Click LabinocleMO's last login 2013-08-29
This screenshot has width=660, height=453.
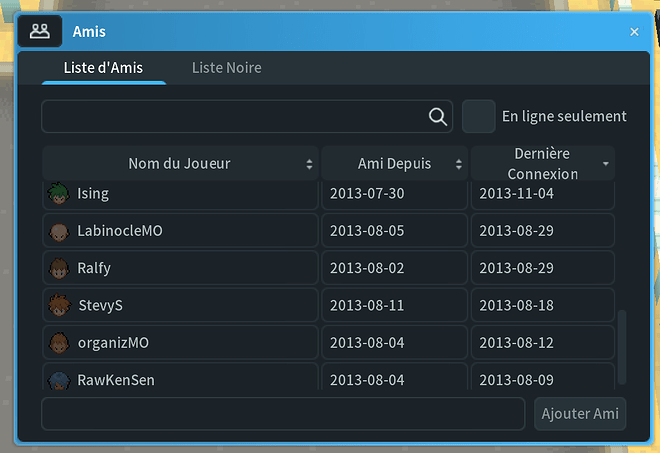click(516, 231)
